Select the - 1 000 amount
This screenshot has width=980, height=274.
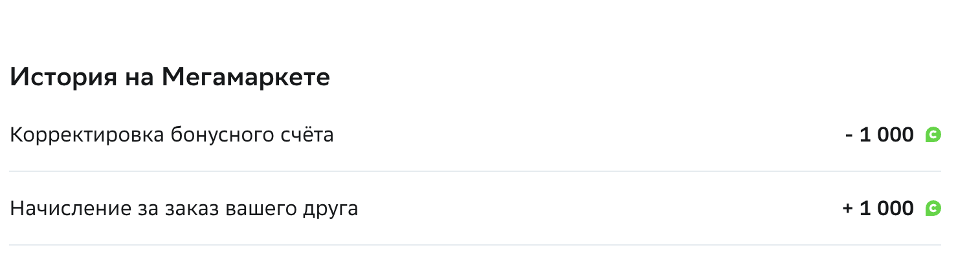pyautogui.click(x=880, y=135)
